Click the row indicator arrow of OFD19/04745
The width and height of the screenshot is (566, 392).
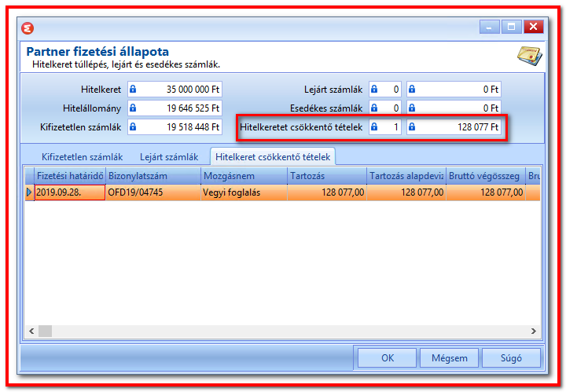29,192
